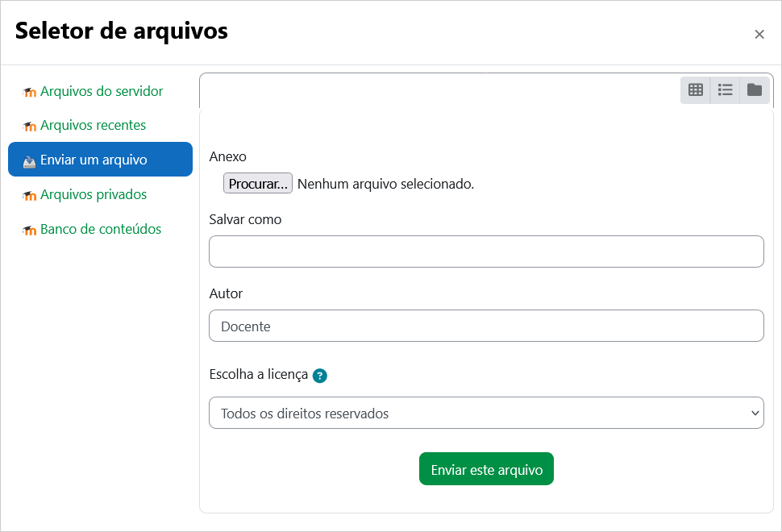Switch to icon grid view
The width and height of the screenshot is (782, 532).
[x=695, y=90]
